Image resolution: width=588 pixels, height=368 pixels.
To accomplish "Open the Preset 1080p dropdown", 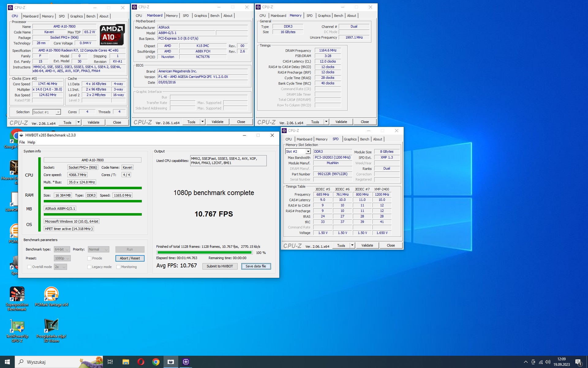I will coord(62,258).
